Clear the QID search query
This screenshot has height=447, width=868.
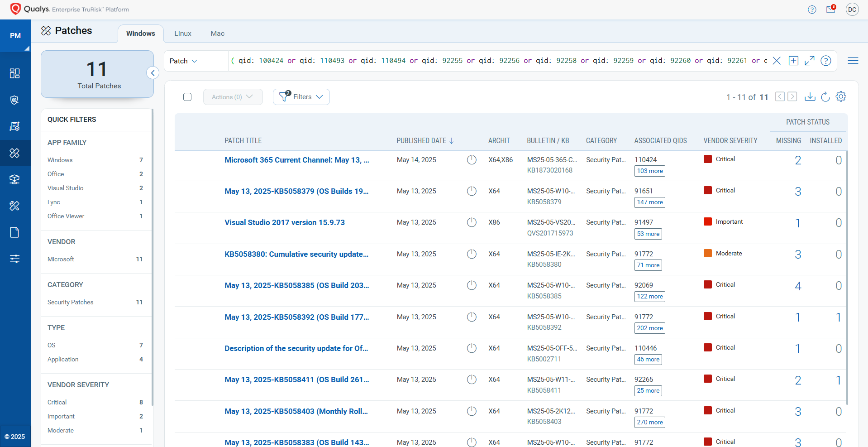[x=777, y=61]
